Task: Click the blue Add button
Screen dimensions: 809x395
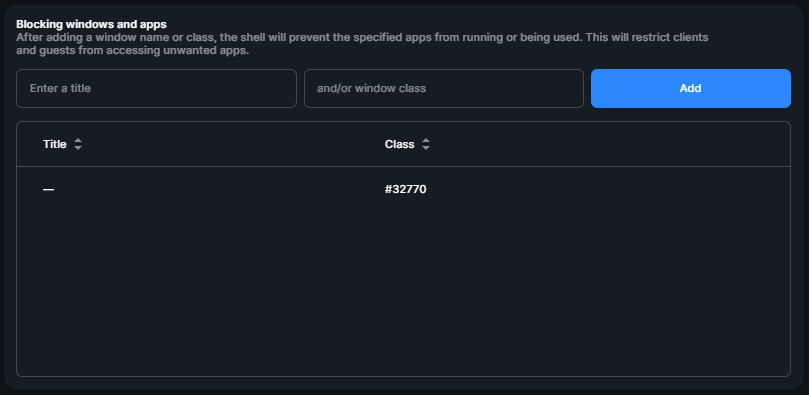Action: coord(690,88)
